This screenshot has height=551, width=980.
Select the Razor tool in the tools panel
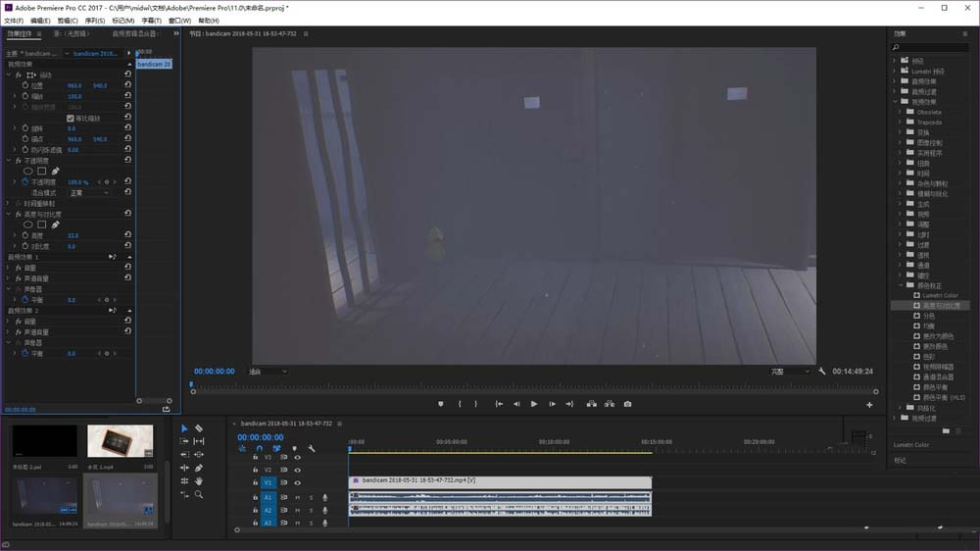199,428
